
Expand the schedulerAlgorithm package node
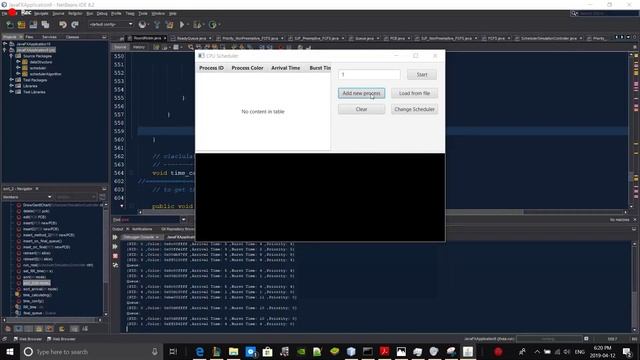[x=18, y=74]
